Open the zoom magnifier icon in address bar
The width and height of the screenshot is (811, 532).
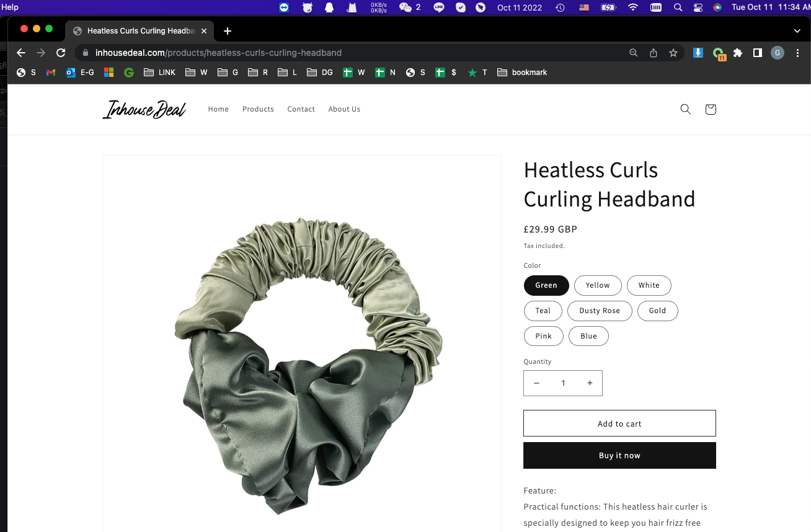(633, 53)
